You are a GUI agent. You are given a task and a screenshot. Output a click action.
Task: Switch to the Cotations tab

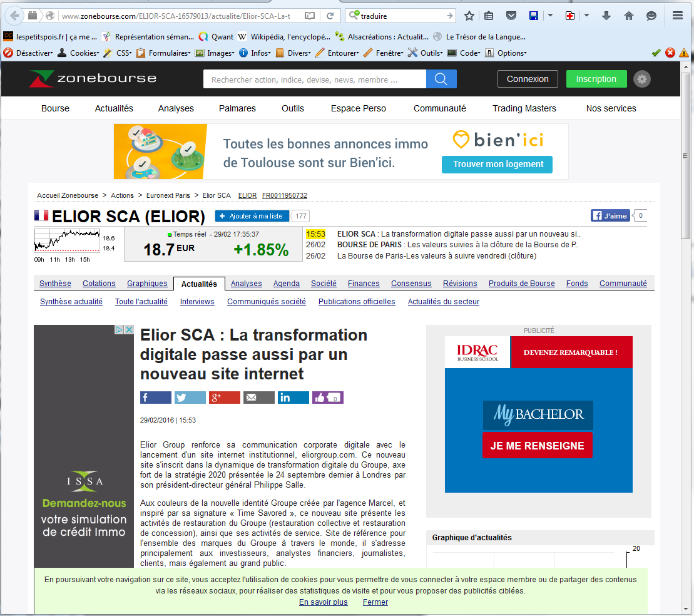tap(99, 284)
